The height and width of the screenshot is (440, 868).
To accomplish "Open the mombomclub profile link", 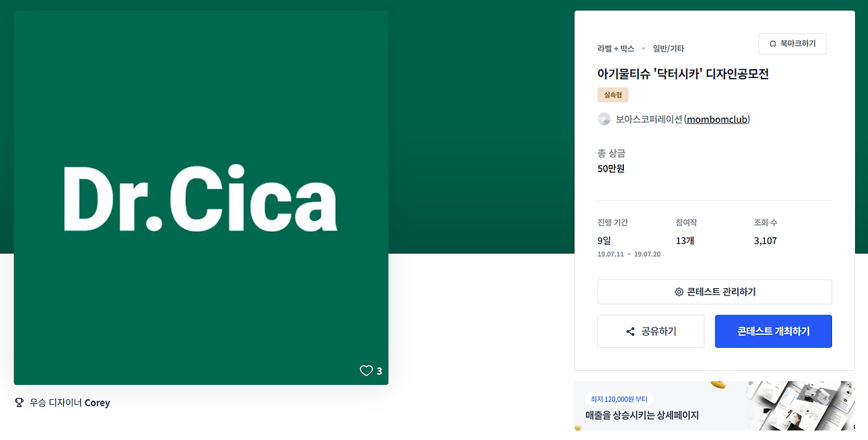I will (x=717, y=119).
